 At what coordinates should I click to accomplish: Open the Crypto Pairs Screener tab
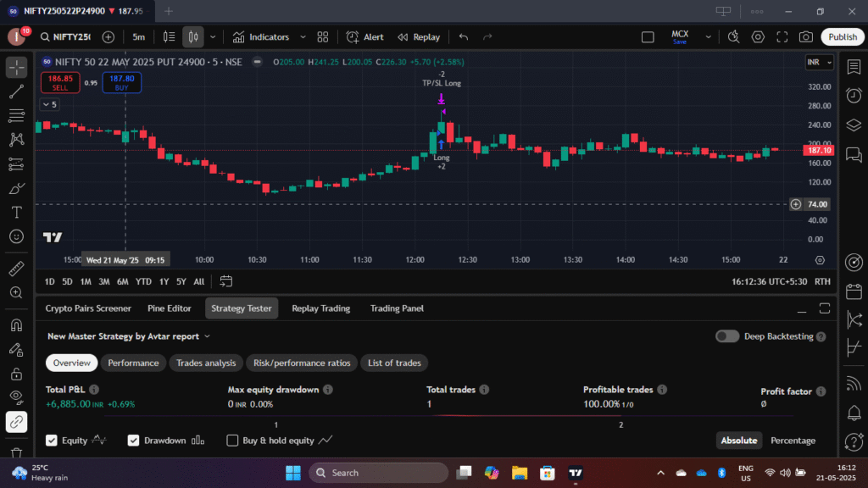[x=88, y=308]
